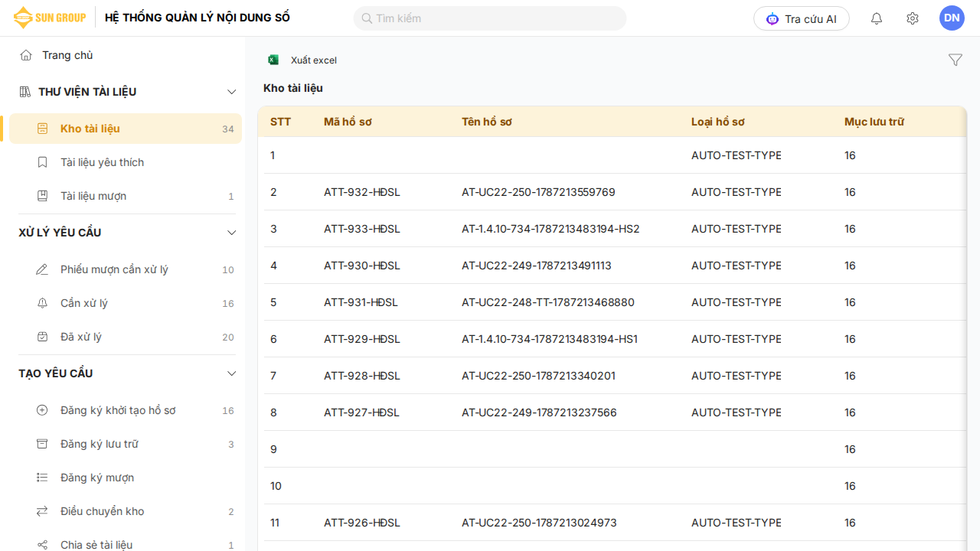Click the Sun Group logo
Image resolution: width=980 pixels, height=551 pixels.
50,18
